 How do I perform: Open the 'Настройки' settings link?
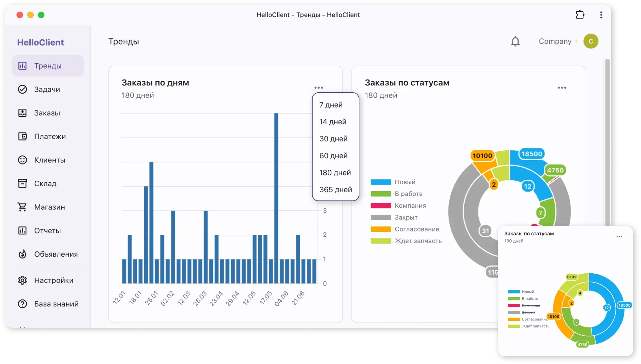click(53, 280)
